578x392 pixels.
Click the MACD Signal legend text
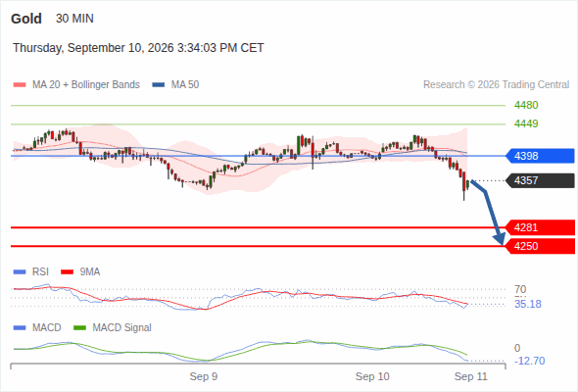(122, 328)
